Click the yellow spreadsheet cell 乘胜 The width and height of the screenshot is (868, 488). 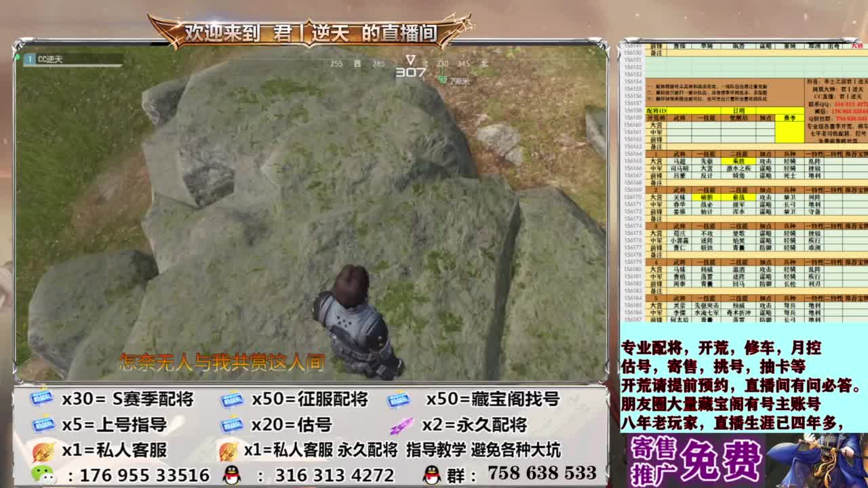[738, 161]
